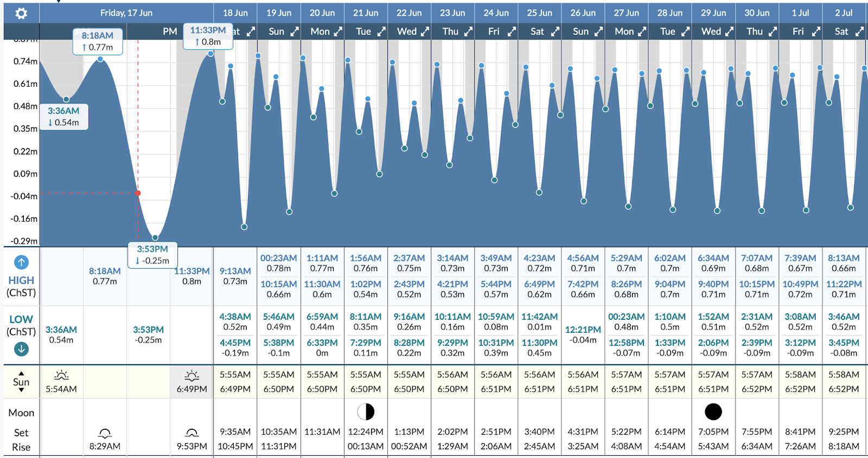Click the moonrise icon above 9:53PM

[x=192, y=433]
